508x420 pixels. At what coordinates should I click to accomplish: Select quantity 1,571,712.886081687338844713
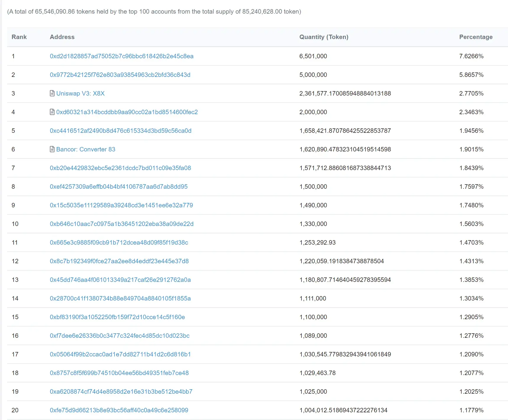click(345, 168)
